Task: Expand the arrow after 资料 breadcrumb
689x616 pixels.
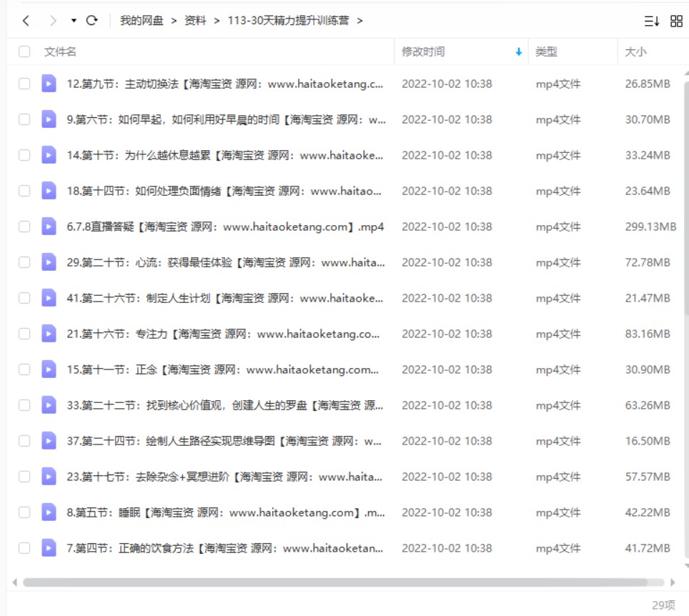Action: tap(217, 21)
